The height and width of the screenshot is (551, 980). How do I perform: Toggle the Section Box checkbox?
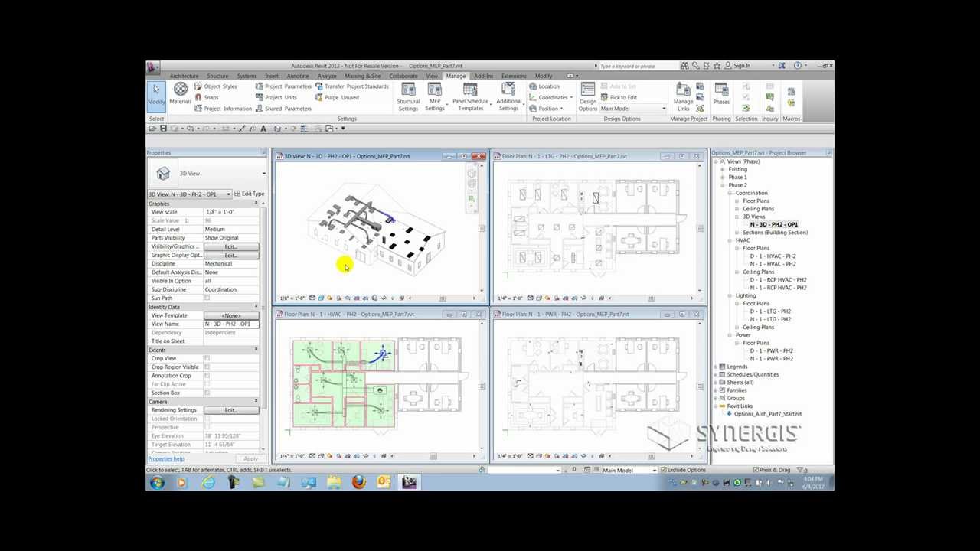[207, 393]
